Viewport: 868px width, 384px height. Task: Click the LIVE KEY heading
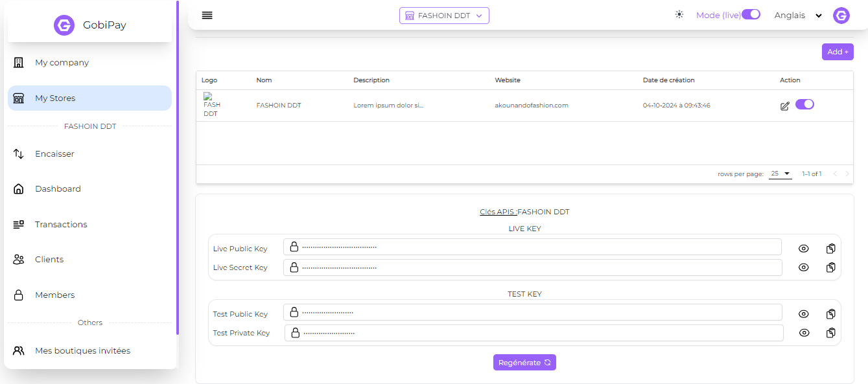point(525,229)
